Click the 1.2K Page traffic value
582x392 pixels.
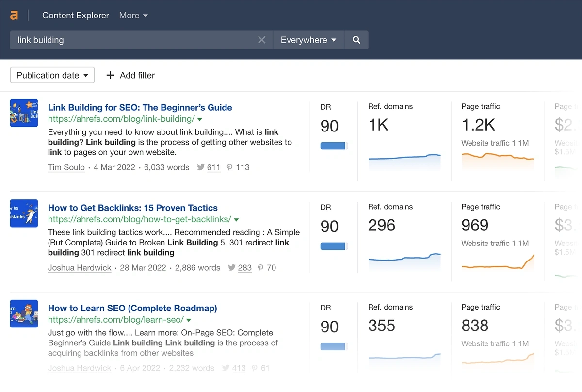click(478, 125)
